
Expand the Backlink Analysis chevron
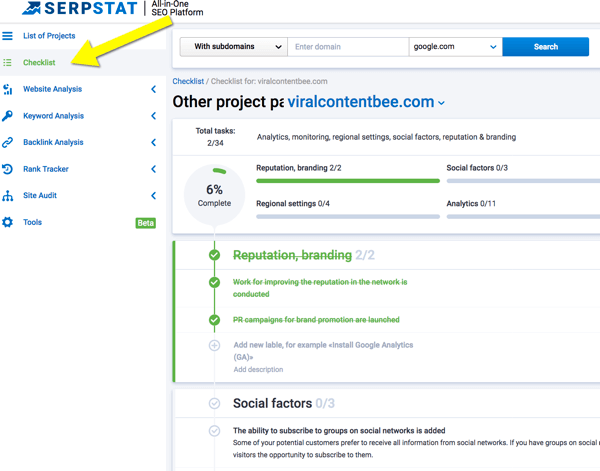point(153,142)
